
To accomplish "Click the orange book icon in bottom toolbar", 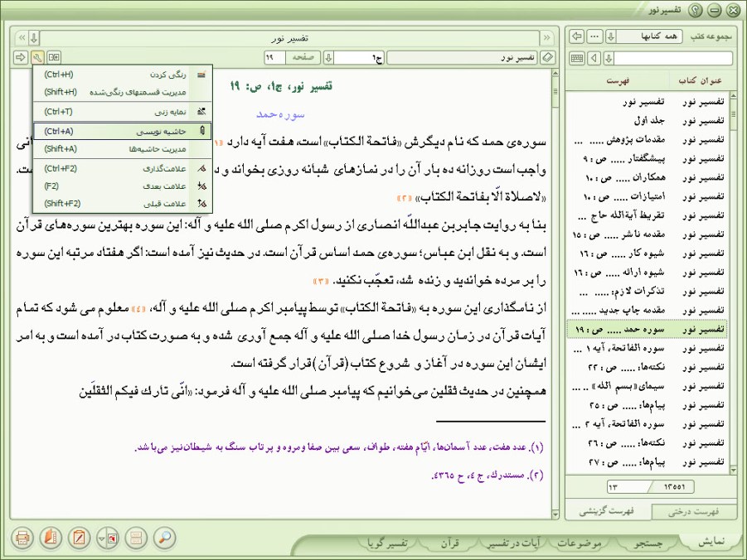I will pos(51,538).
